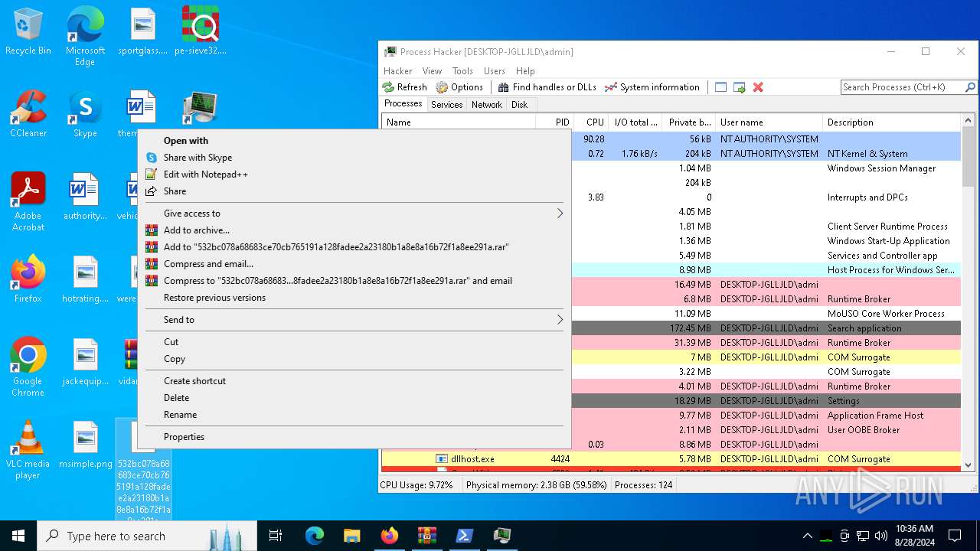Image resolution: width=980 pixels, height=551 pixels.
Task: Expand the Send to submenu
Action: coord(354,320)
